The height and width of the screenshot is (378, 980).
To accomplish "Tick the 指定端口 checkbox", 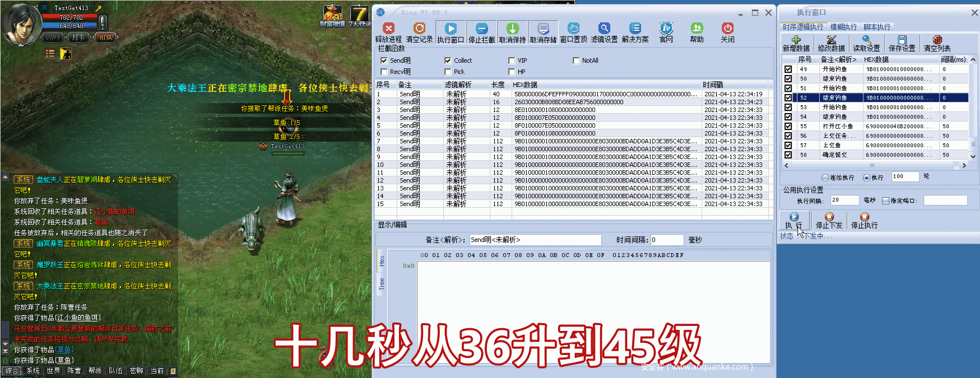I will [885, 200].
